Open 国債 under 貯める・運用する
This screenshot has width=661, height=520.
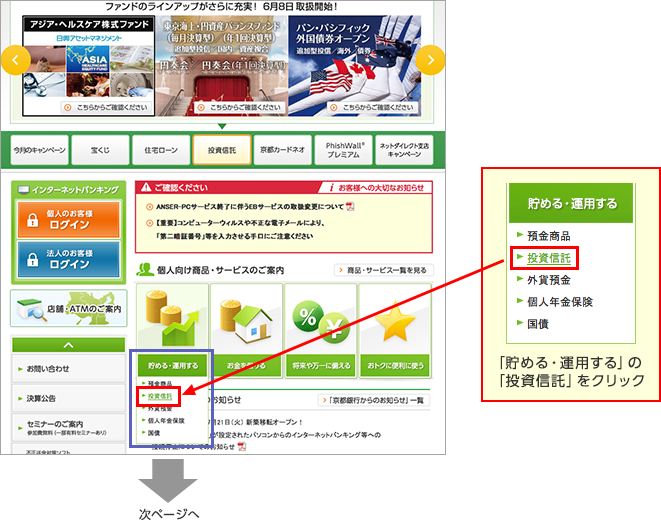(x=154, y=433)
